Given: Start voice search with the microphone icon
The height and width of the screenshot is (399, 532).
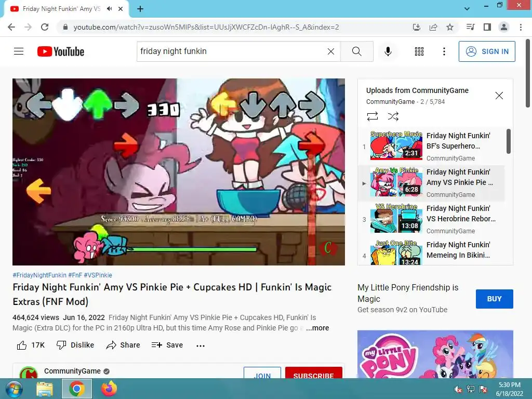Looking at the screenshot, I should pyautogui.click(x=388, y=51).
